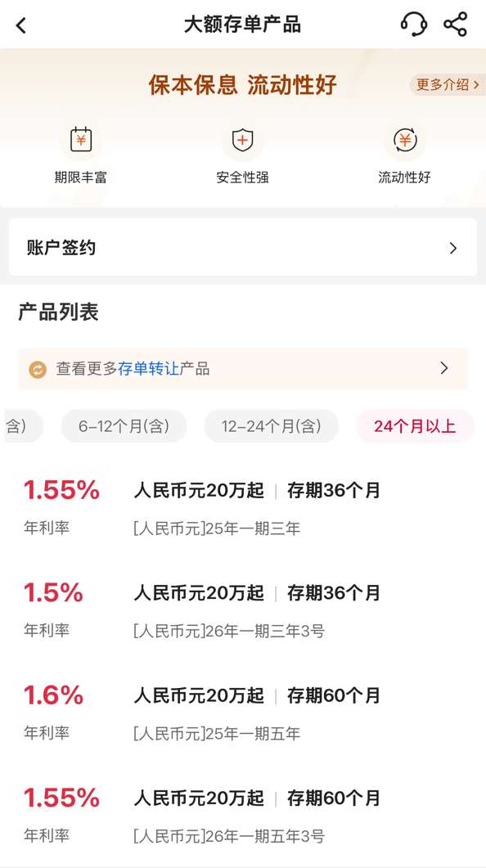The width and height of the screenshot is (486, 868).
Task: Open the 存单转让 blue link
Action: (148, 369)
